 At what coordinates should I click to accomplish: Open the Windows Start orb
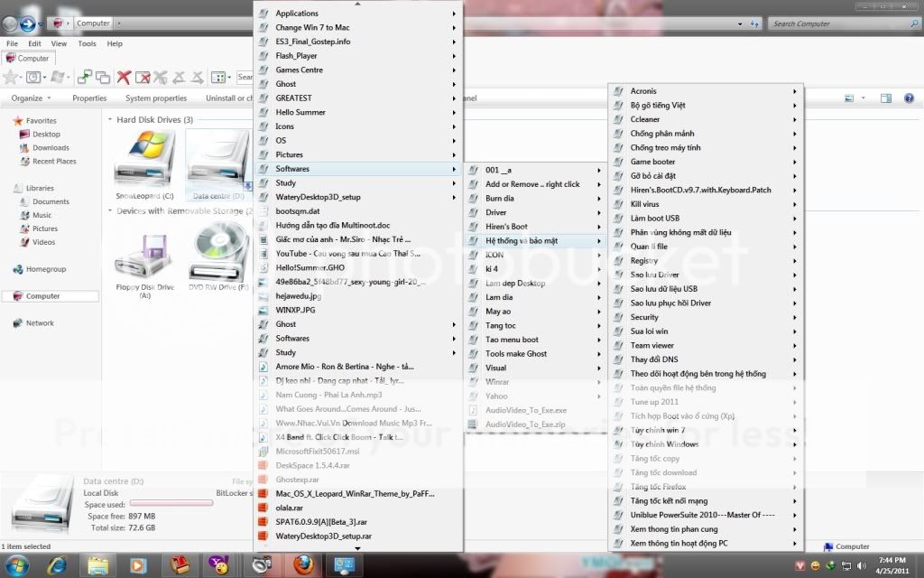coord(16,565)
